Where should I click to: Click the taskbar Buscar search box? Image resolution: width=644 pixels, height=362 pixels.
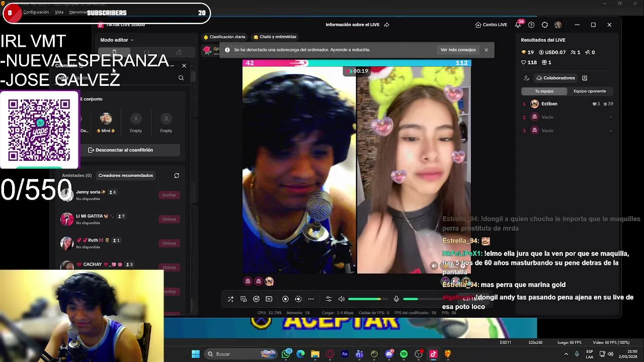[242, 354]
